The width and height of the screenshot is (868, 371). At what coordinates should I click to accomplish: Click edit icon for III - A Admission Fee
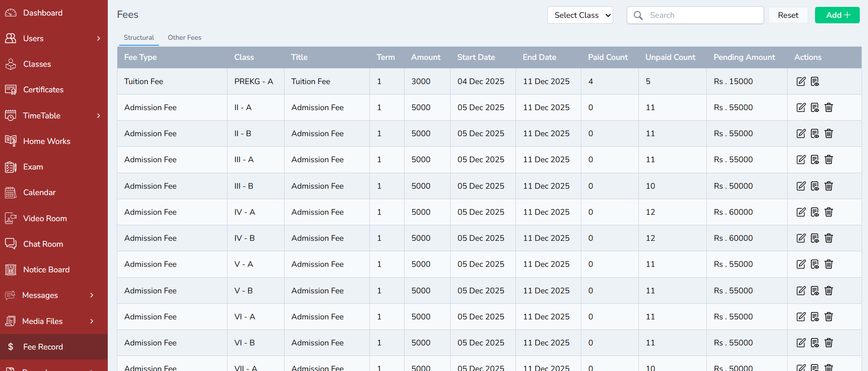coord(801,159)
